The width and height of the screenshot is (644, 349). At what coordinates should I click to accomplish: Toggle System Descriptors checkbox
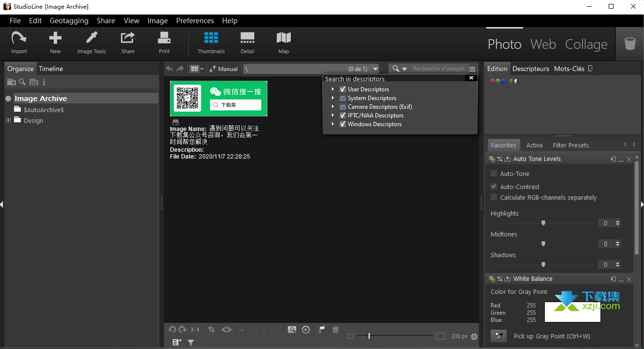(343, 98)
